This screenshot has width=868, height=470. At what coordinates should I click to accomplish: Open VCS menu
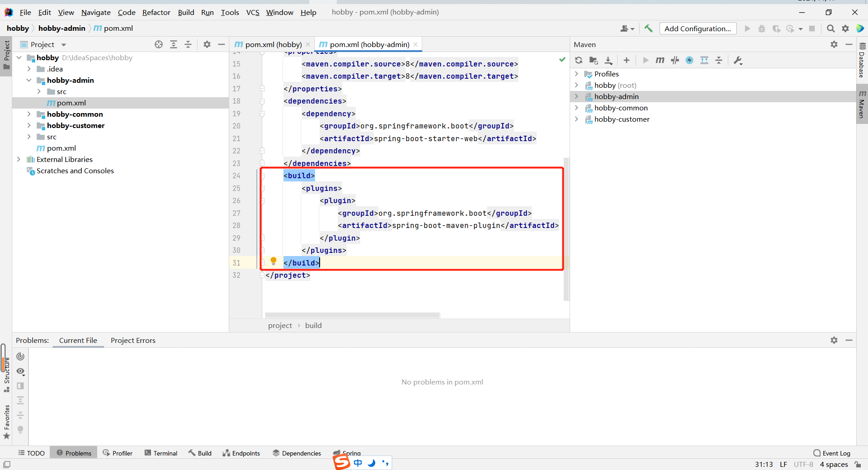tap(253, 12)
